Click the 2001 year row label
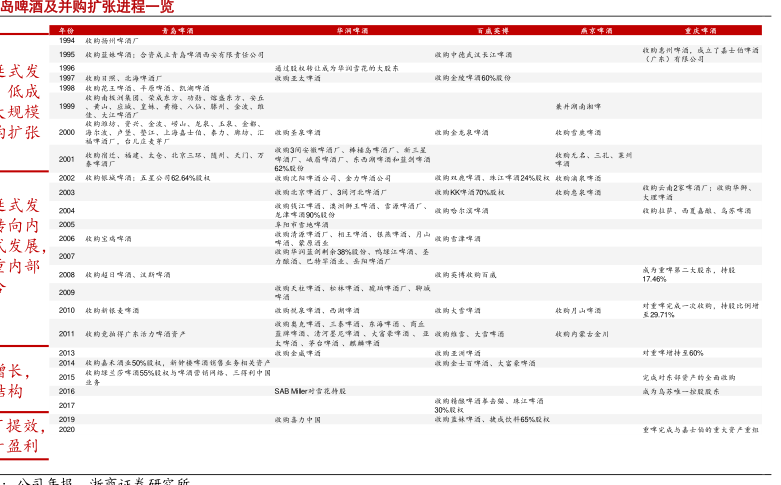781x485 pixels. [67, 159]
